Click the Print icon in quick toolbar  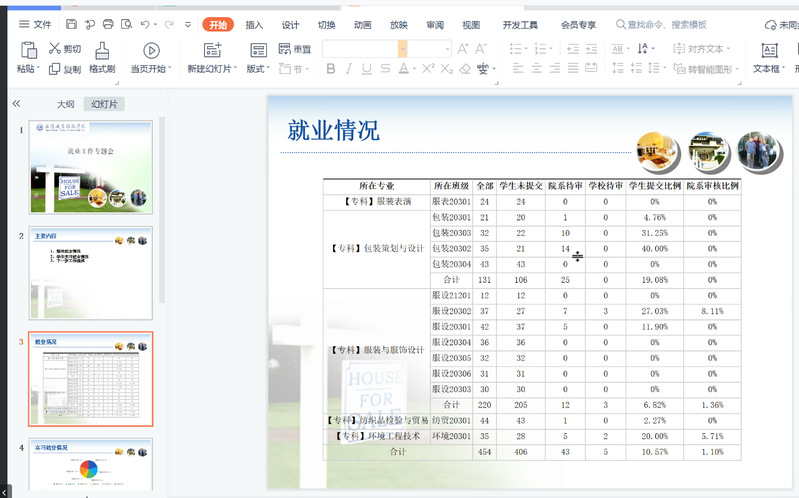[108, 24]
